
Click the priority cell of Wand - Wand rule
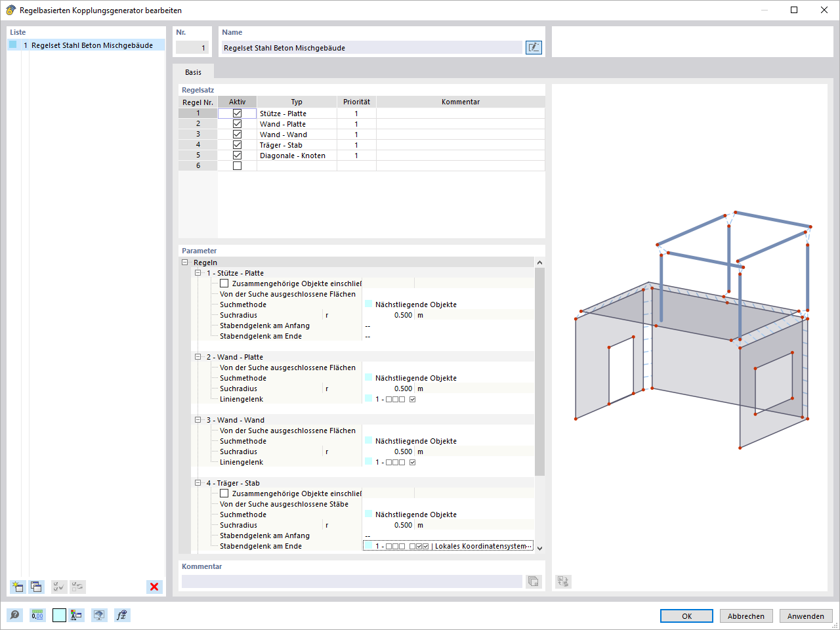tap(356, 135)
